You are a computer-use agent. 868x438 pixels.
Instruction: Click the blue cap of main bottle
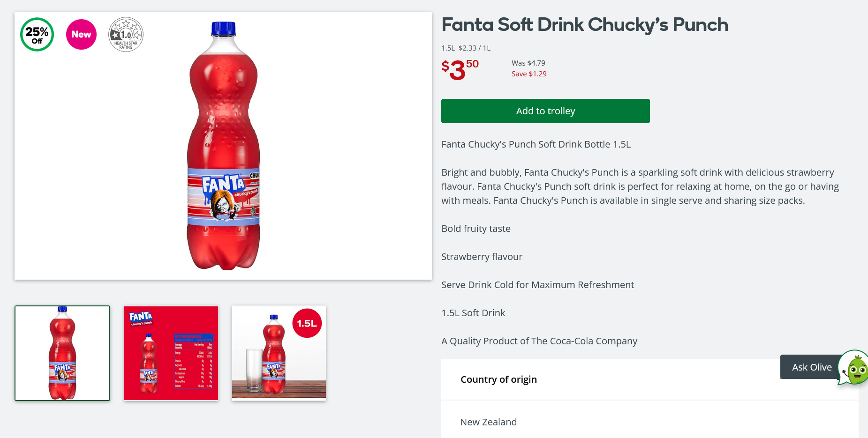click(x=223, y=29)
